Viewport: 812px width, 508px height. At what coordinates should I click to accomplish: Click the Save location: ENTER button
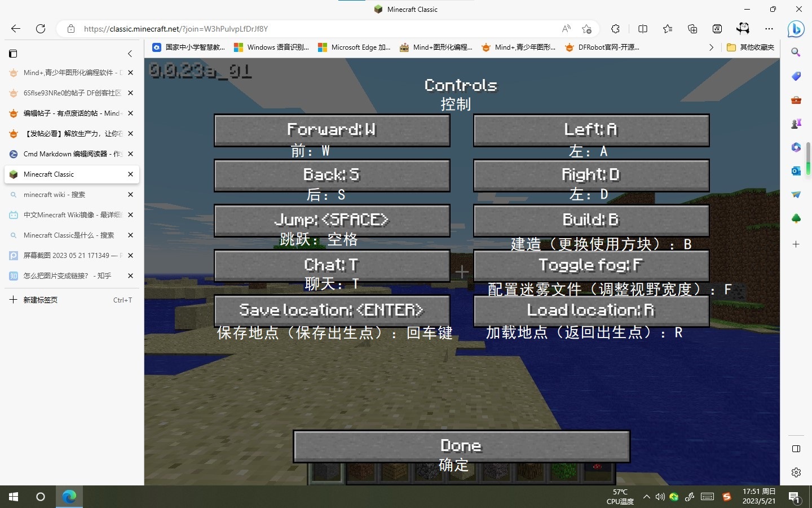[332, 310]
